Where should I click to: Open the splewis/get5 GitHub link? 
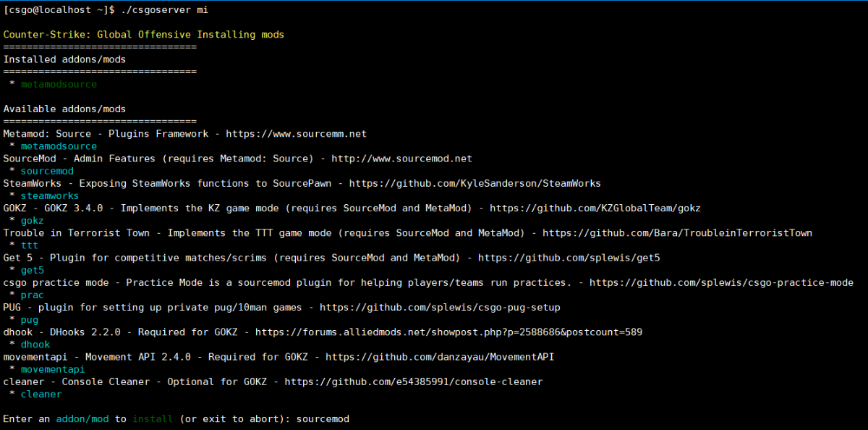point(569,258)
